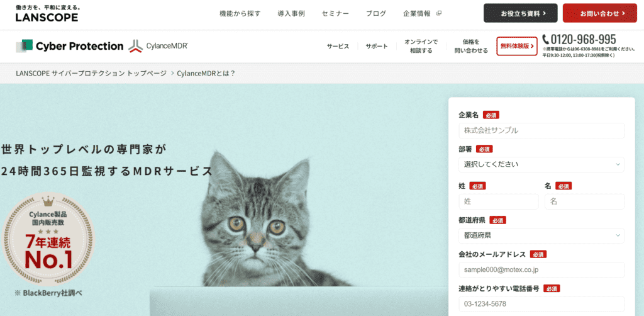Expand the 都道府県 dropdown list
Screen dimensions: 644x316
(541, 235)
